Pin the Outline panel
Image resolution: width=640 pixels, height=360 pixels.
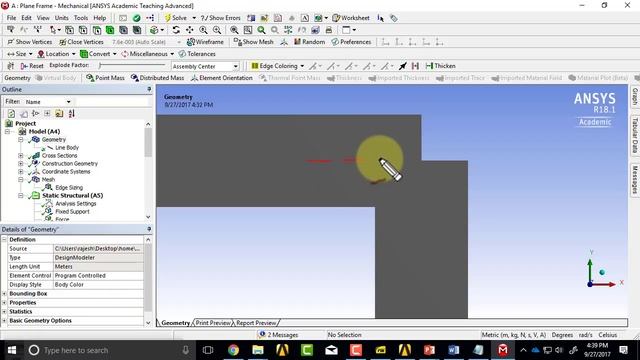(x=149, y=89)
